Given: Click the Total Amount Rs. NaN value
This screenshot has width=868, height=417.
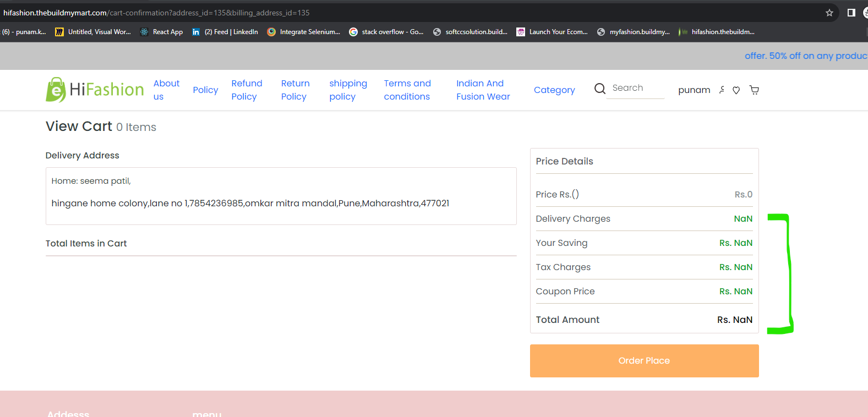Looking at the screenshot, I should pos(734,320).
